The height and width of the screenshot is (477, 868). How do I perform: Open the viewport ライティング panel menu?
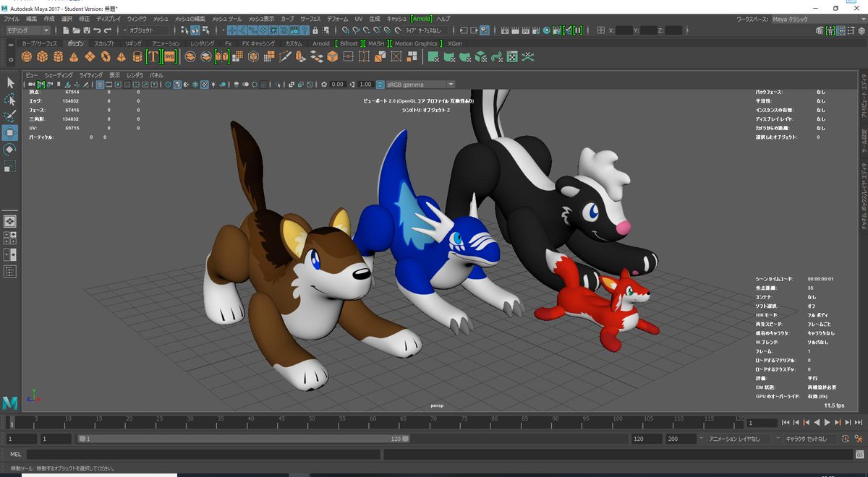click(x=91, y=75)
